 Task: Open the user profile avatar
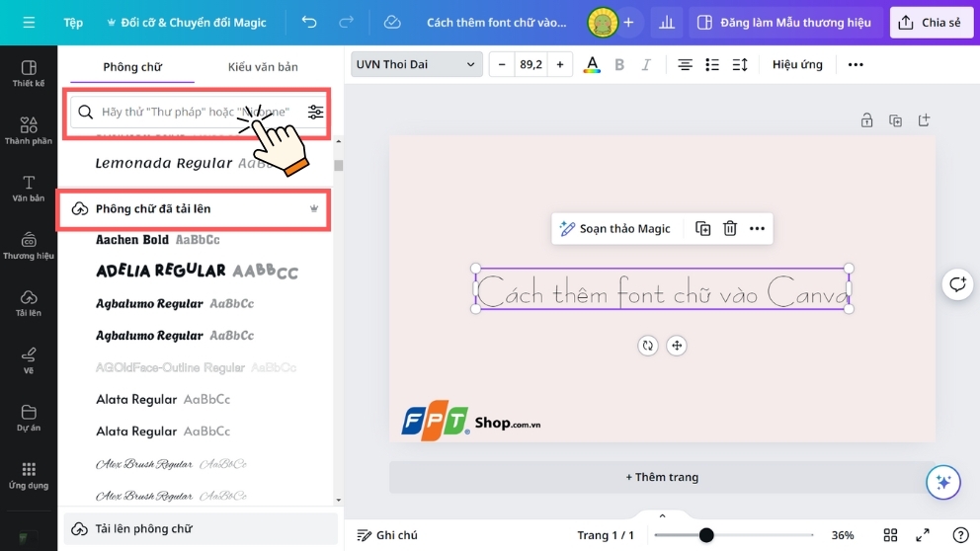pyautogui.click(x=603, y=23)
